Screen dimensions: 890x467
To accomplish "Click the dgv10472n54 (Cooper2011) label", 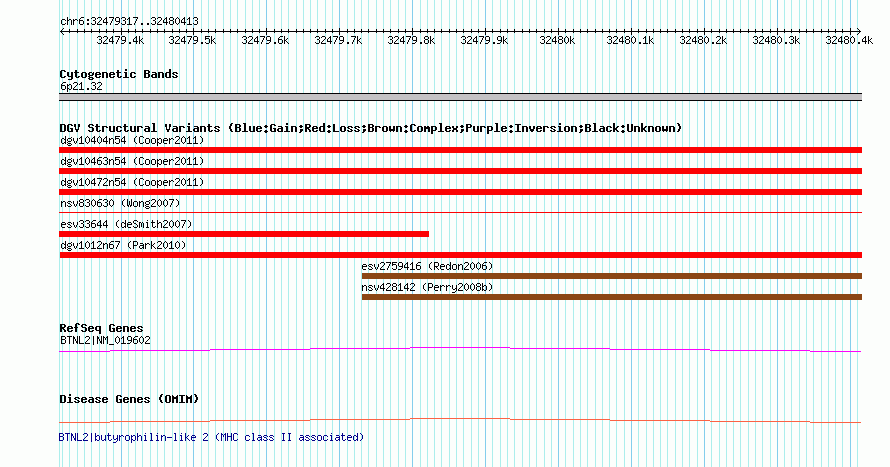I will pyautogui.click(x=132, y=182).
